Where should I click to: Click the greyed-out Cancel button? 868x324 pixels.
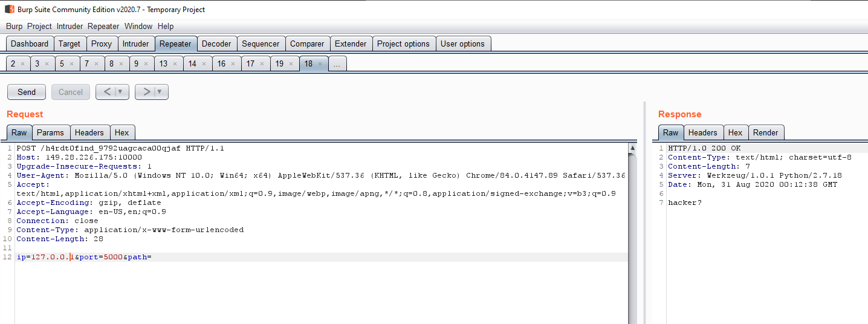coord(71,92)
